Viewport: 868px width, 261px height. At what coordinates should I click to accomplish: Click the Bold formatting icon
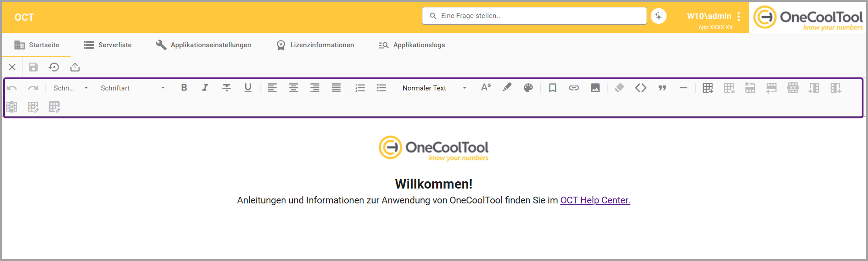click(184, 88)
